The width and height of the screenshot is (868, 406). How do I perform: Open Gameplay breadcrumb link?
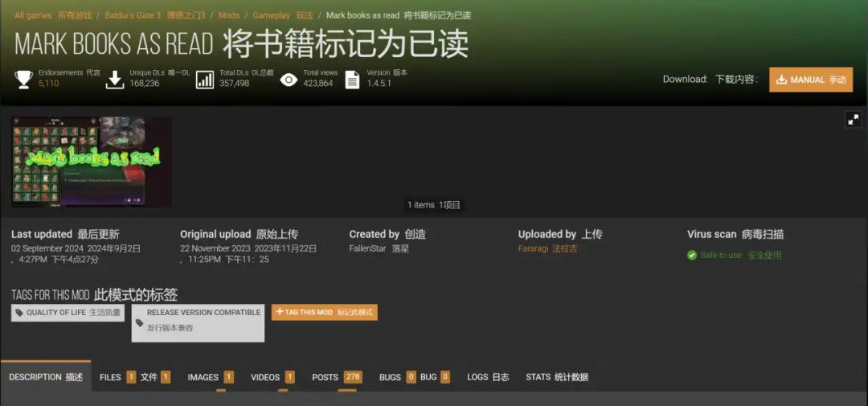coord(282,15)
